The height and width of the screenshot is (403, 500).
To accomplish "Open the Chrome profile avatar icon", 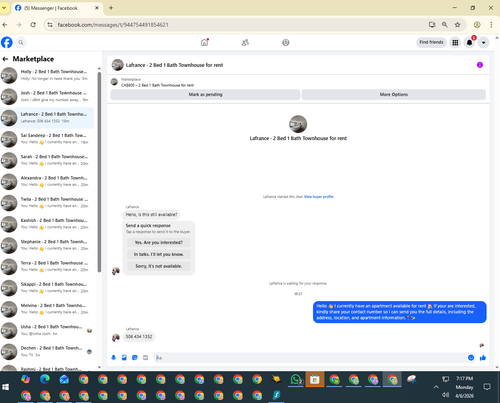I will click(x=477, y=25).
